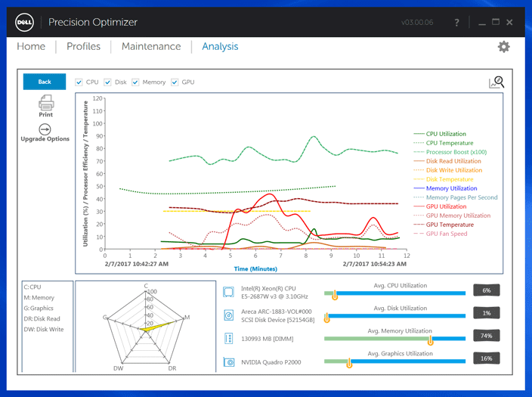The height and width of the screenshot is (397, 532).
Task: Click the G: Graphics radar legend entry
Action: (39, 308)
